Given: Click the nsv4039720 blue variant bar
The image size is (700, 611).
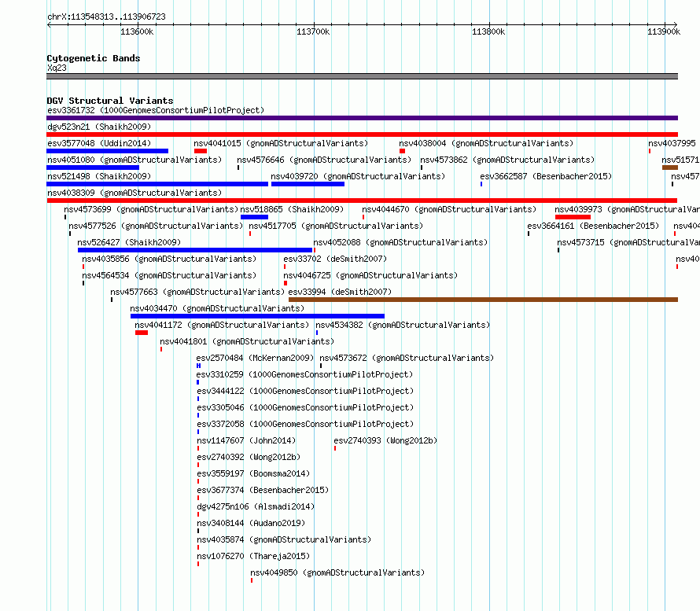Looking at the screenshot, I should 308,184.
